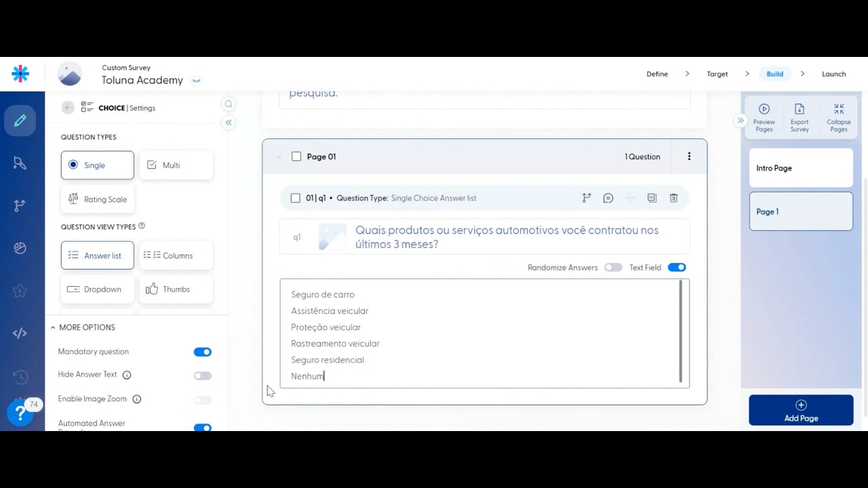Open the code brackets sidebar icon
Image resolution: width=868 pixels, height=488 pixels.
pos(20,333)
